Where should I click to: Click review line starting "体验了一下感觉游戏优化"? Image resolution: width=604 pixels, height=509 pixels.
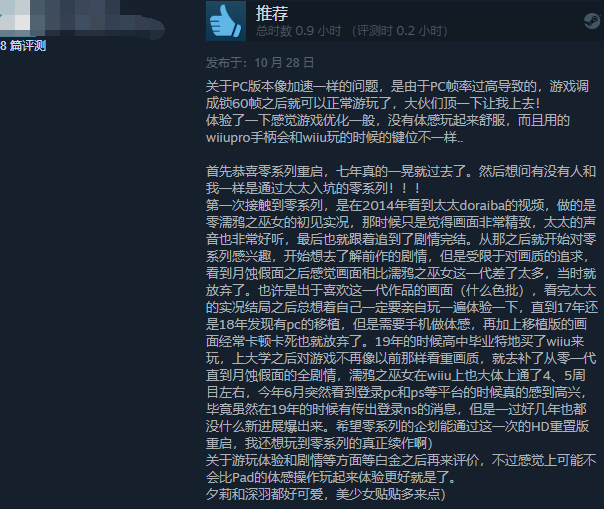[388, 120]
